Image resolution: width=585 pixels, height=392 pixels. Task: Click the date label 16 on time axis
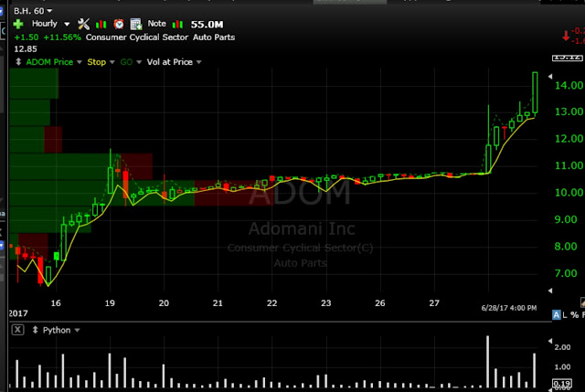pos(56,303)
